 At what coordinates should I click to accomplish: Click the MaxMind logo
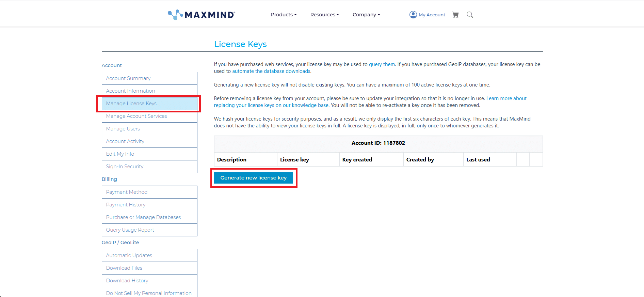click(x=201, y=15)
